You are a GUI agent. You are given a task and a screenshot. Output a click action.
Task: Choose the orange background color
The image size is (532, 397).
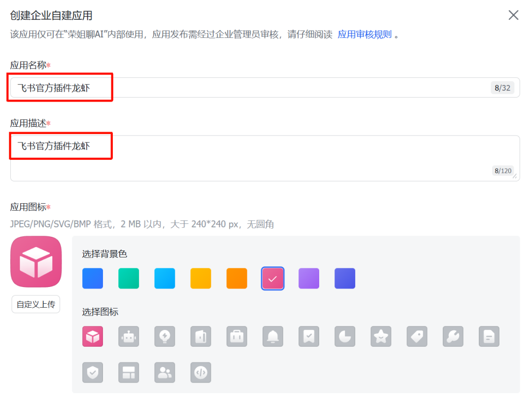pos(237,279)
